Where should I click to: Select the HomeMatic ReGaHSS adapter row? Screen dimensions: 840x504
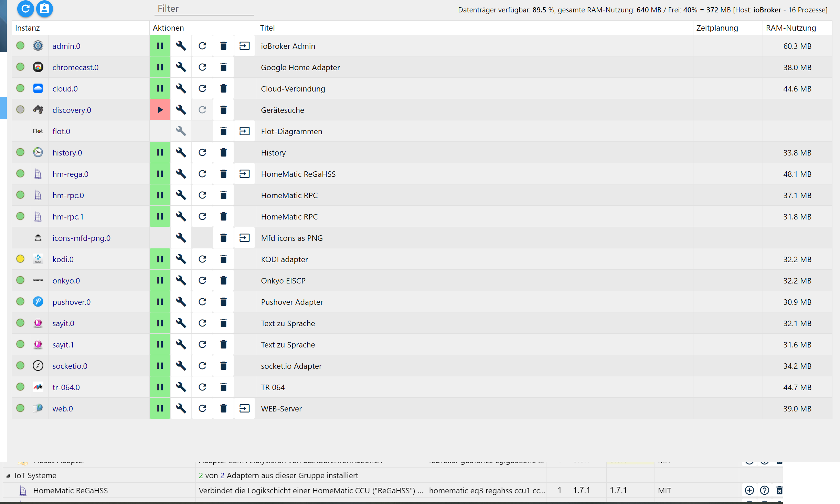tap(393, 490)
